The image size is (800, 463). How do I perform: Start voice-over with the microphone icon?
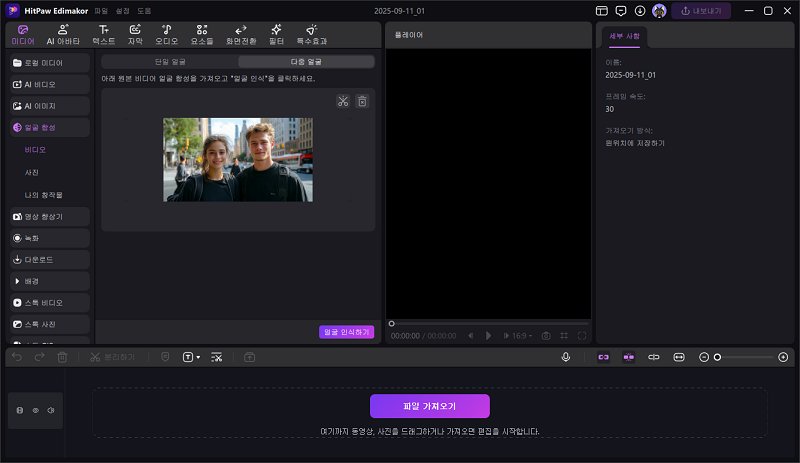click(565, 357)
